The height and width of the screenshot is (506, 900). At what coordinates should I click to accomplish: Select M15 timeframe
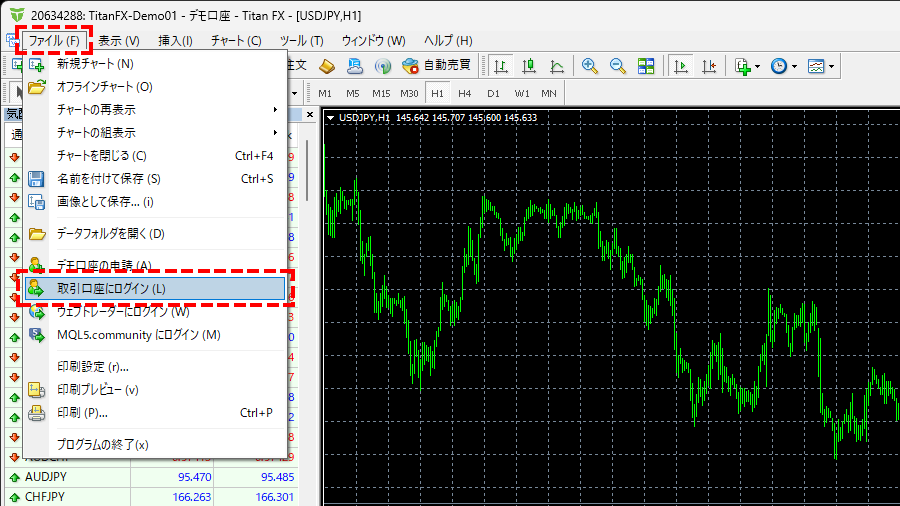pyautogui.click(x=381, y=94)
